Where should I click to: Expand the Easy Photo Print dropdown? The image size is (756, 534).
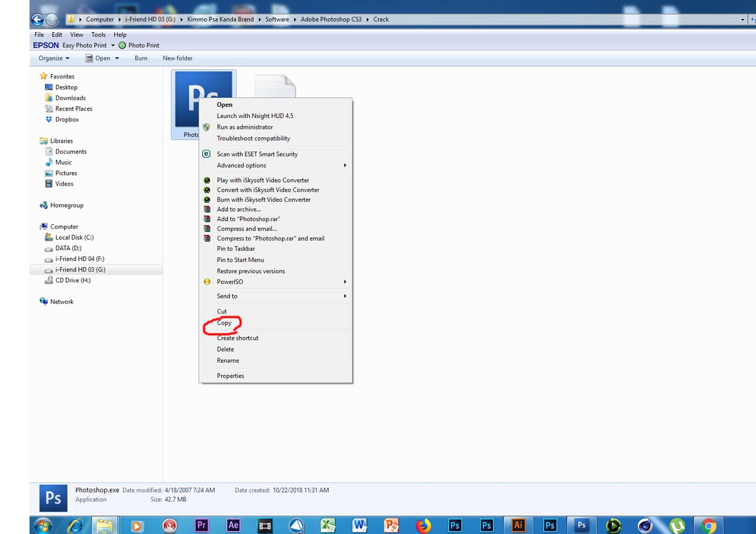[113, 45]
